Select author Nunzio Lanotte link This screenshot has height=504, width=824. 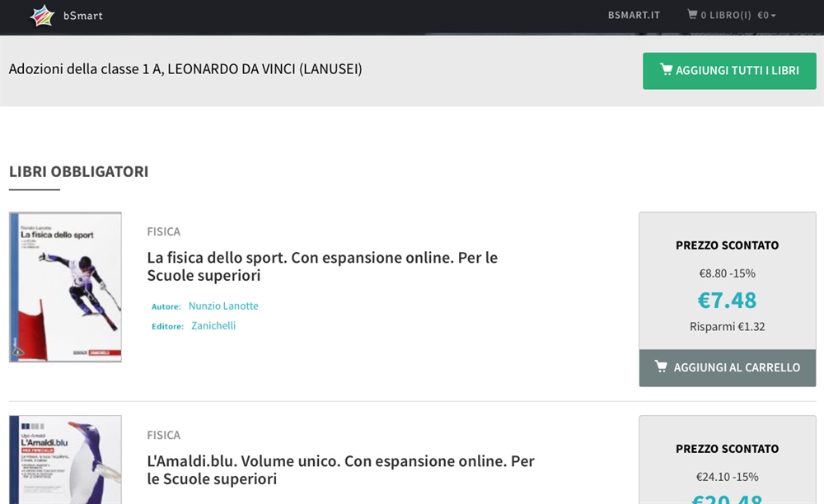coord(223,306)
